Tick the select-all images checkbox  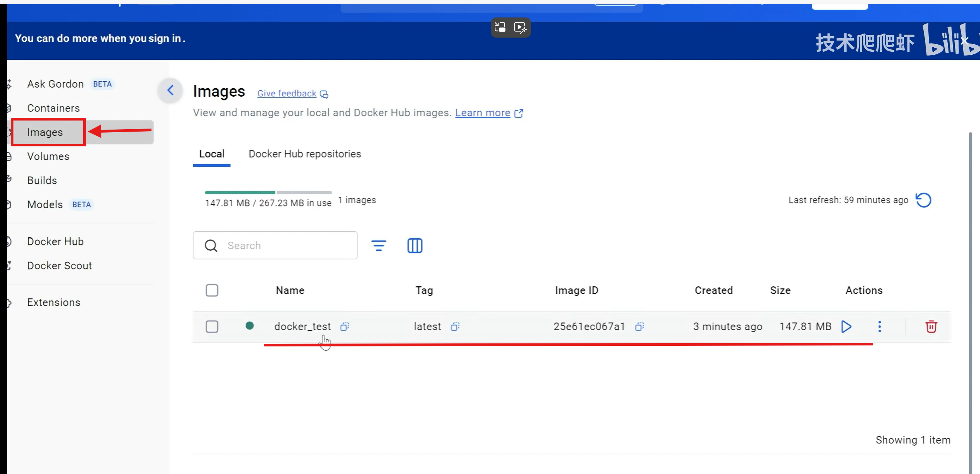pos(212,290)
